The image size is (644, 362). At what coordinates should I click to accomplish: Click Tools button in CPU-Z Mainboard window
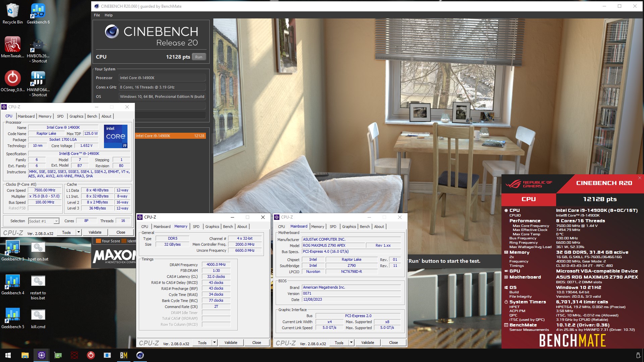pos(339,343)
